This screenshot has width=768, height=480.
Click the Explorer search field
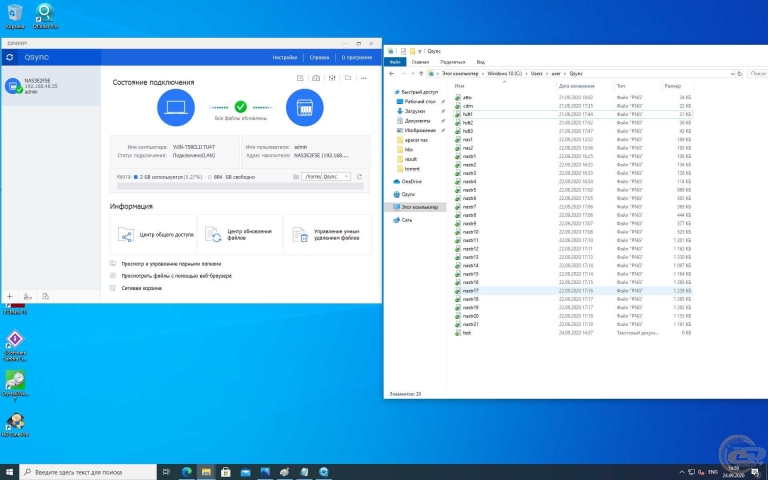(757, 73)
